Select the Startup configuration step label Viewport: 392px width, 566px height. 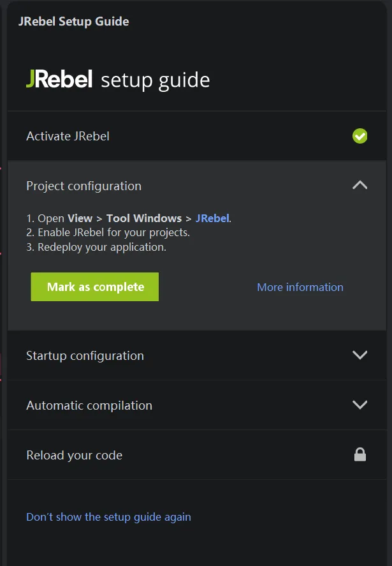[x=85, y=355]
